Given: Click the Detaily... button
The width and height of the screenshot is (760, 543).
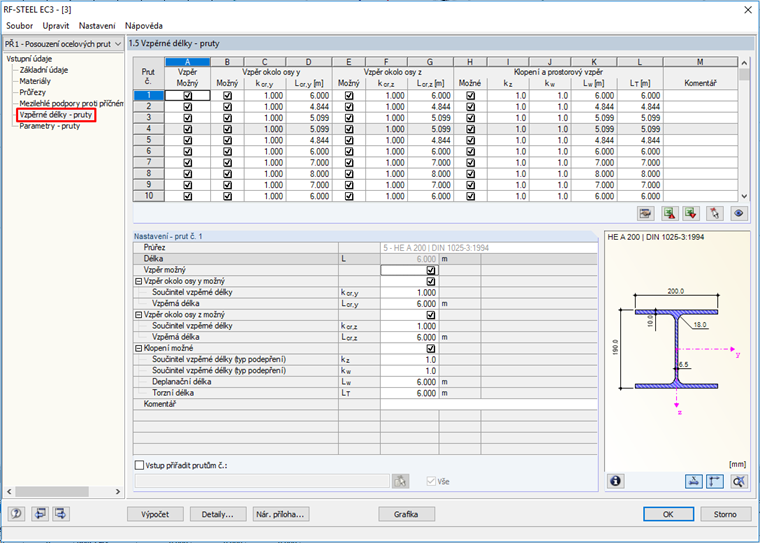Looking at the screenshot, I should click(x=218, y=514).
